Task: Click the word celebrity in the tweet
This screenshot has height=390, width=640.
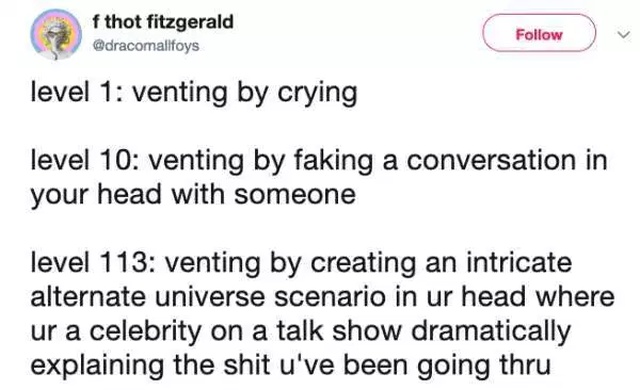Action: (x=145, y=331)
